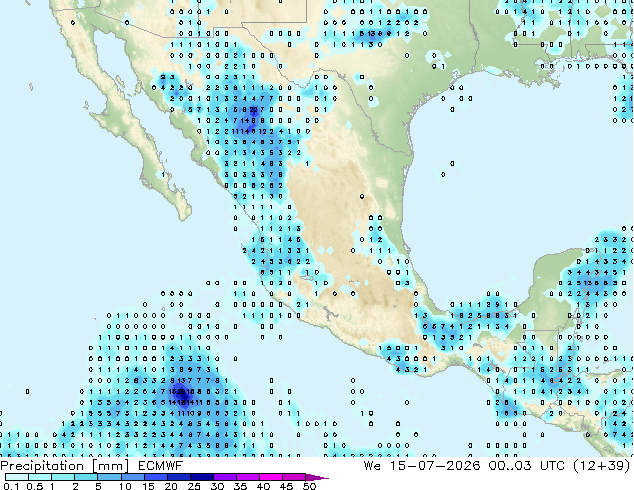
Task: Click the '40' legend scale value
Action: (x=263, y=486)
